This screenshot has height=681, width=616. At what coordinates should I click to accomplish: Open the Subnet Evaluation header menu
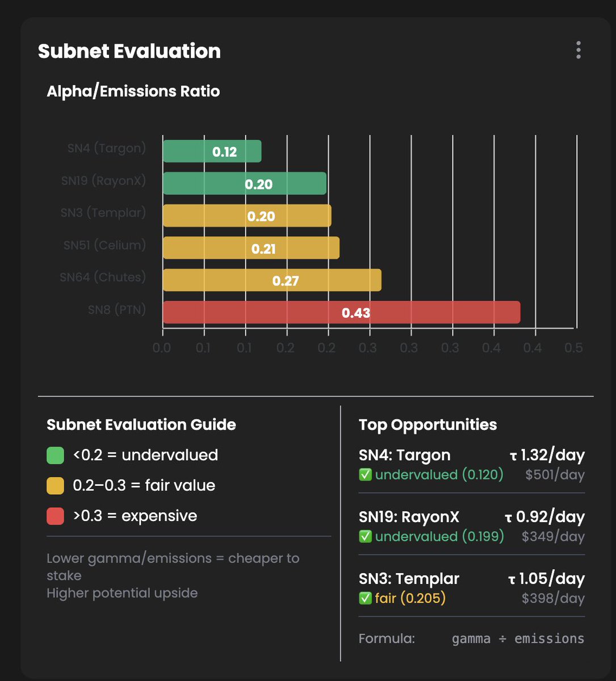point(578,50)
